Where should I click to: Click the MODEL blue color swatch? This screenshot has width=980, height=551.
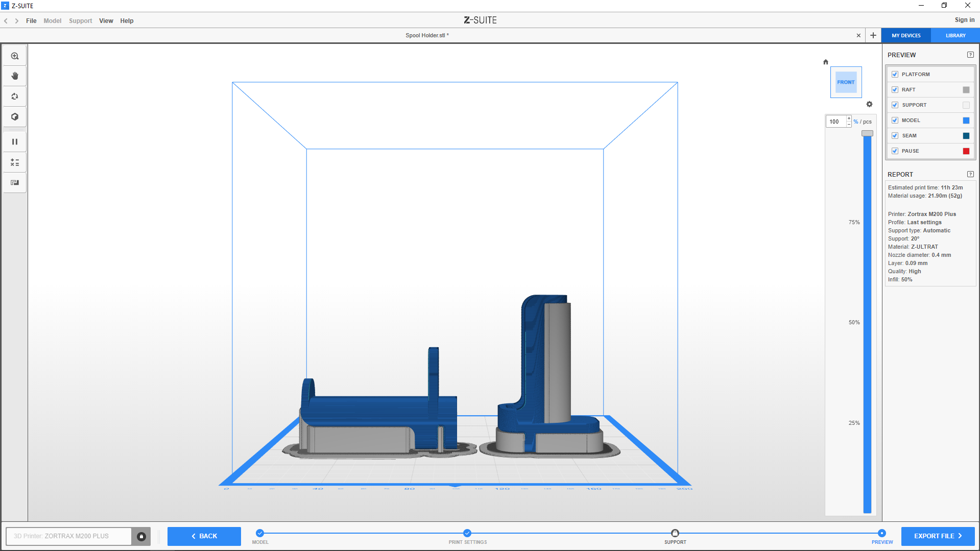click(966, 121)
